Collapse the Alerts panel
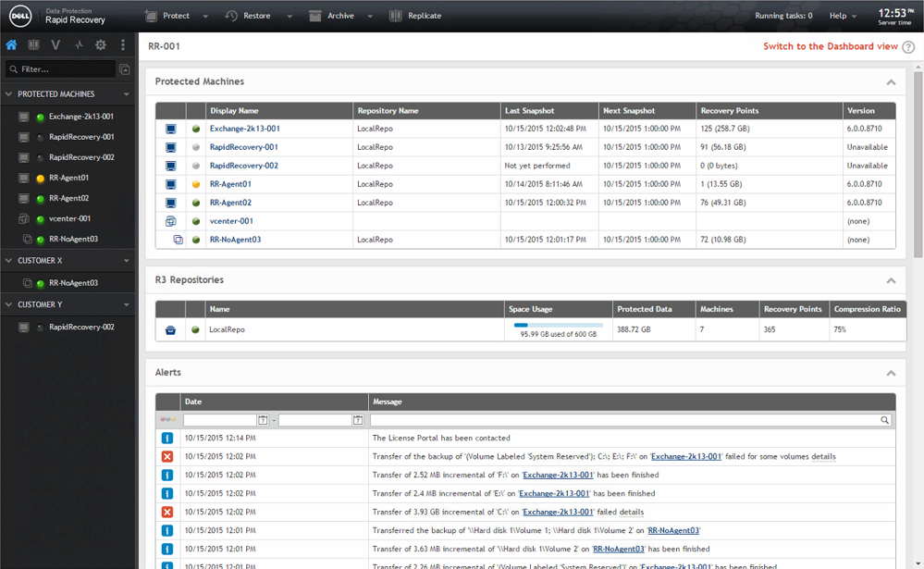The height and width of the screenshot is (569, 924). point(891,373)
